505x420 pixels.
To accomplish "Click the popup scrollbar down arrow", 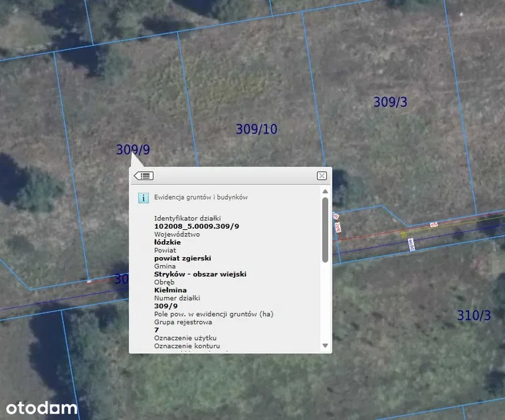I will click(x=325, y=345).
